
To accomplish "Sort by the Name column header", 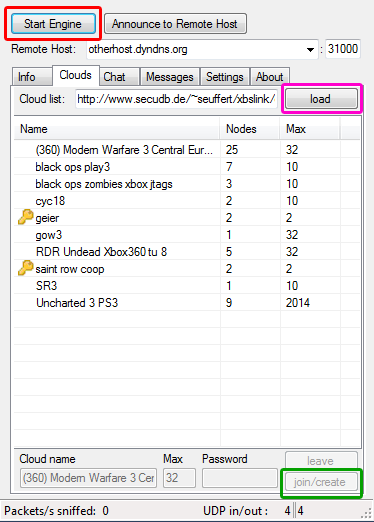I will (117, 129).
